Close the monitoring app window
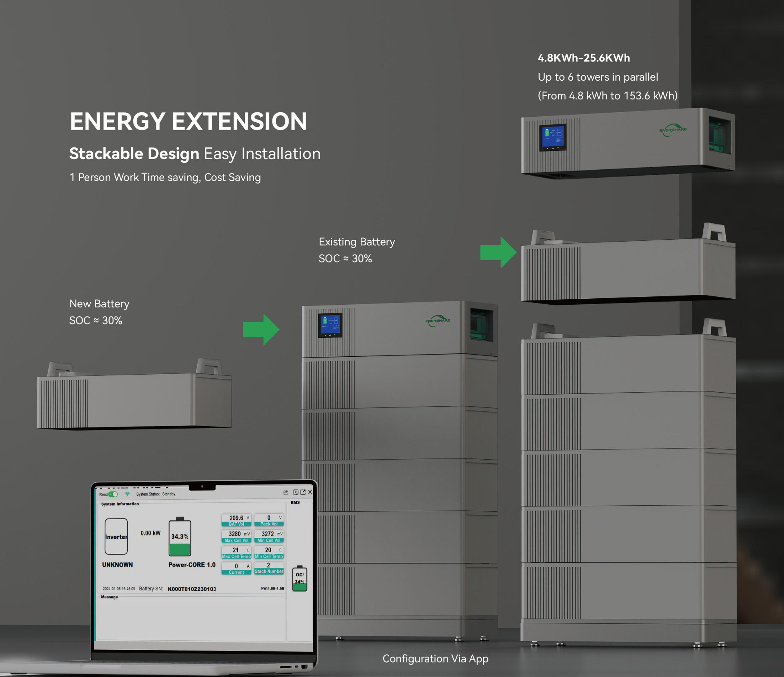784x677 pixels. 310,492
